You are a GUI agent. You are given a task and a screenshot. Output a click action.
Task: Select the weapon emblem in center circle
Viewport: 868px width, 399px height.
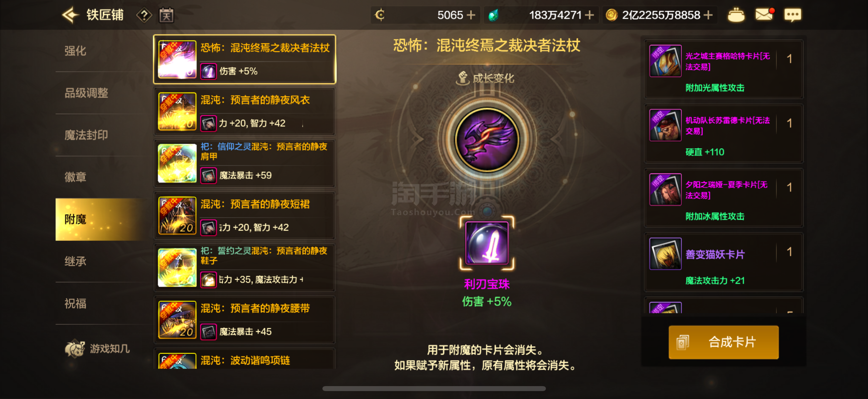tap(487, 139)
